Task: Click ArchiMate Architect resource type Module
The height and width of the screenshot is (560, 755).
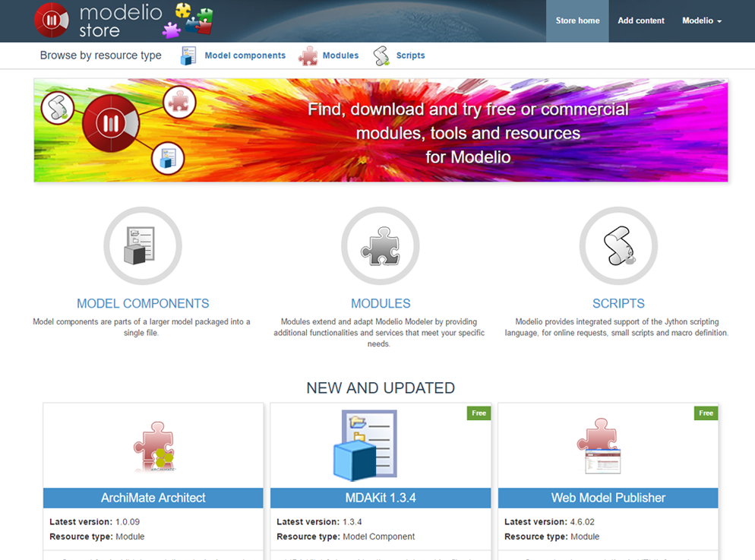Action: pyautogui.click(x=96, y=536)
